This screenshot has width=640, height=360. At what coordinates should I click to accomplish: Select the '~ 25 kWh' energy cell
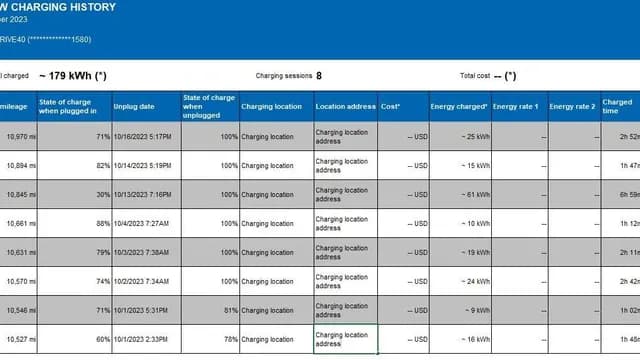tap(460, 136)
